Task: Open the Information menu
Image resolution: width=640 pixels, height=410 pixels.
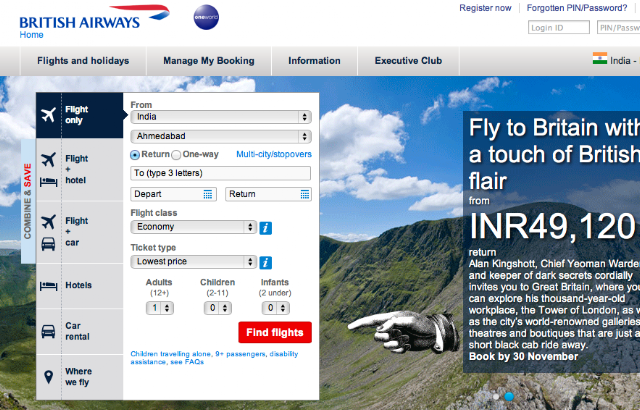Action: 314,61
